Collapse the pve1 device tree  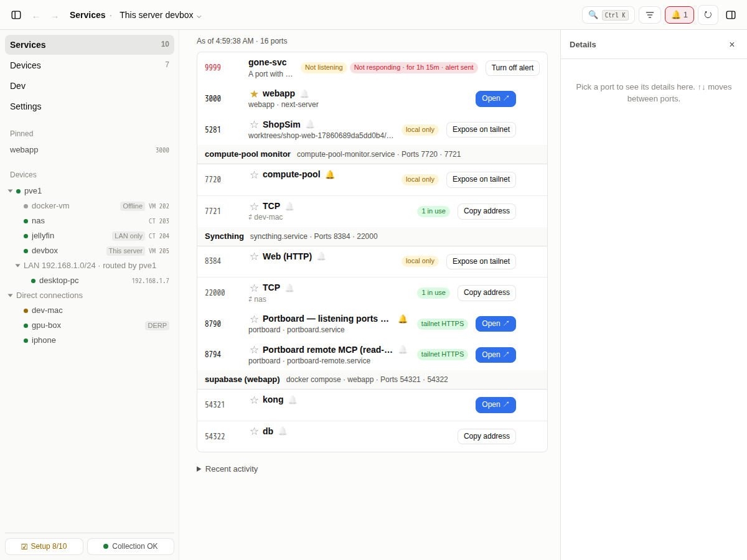click(10, 191)
